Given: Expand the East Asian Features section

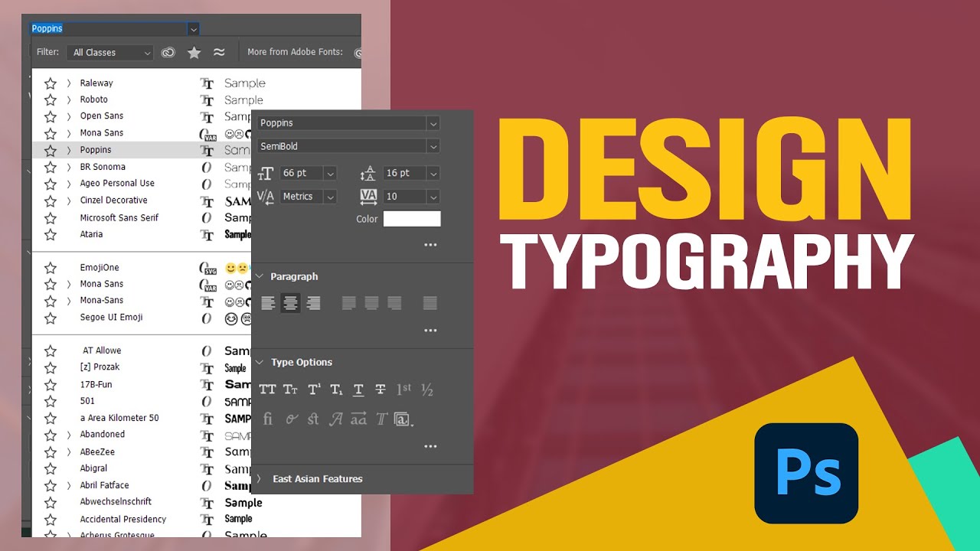Looking at the screenshot, I should [260, 478].
